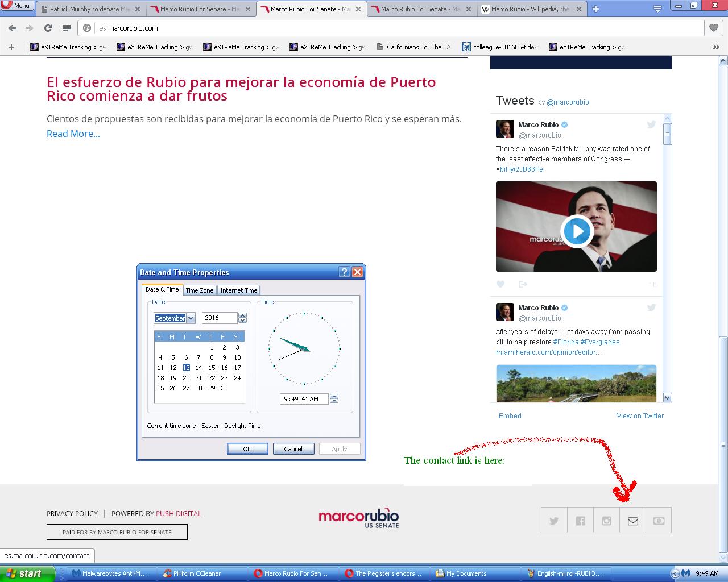Switch to the Time Zone tab
Viewport: 728px width, 582px height.
[x=200, y=290]
